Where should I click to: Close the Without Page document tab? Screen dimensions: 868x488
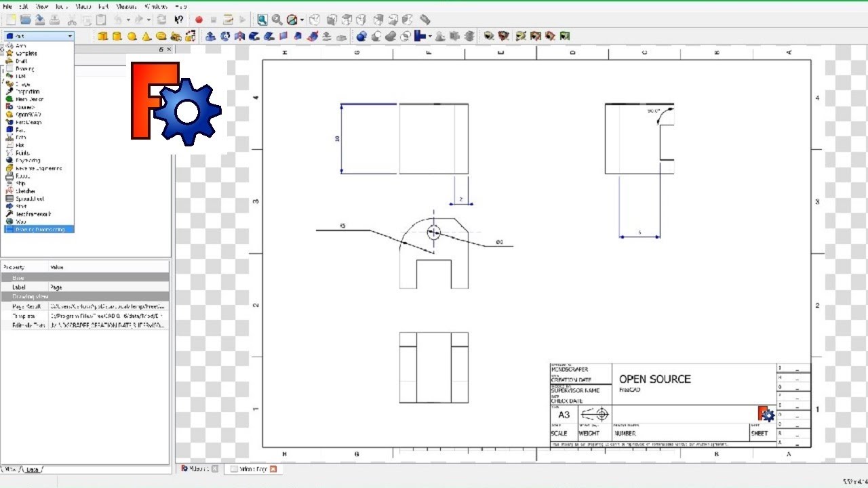(274, 468)
